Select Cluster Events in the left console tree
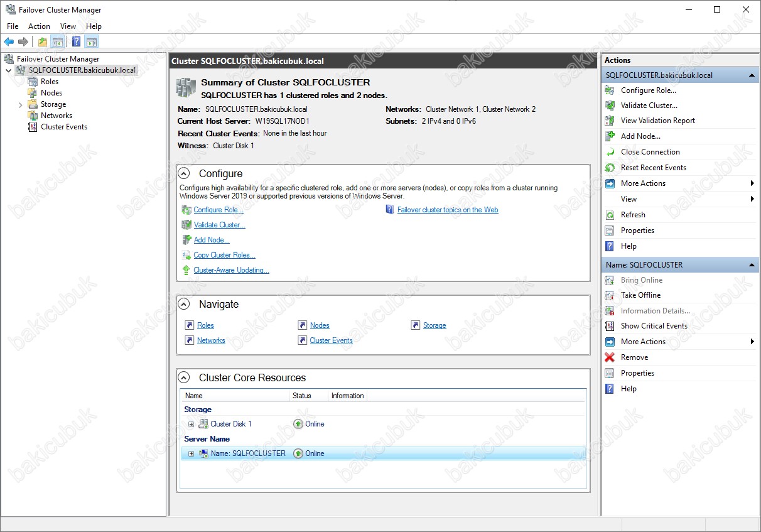761x532 pixels. tap(64, 127)
